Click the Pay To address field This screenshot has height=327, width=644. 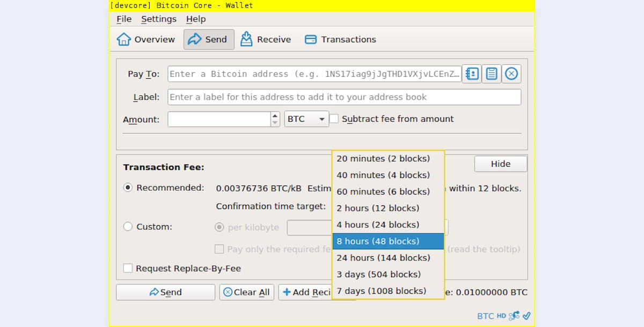314,74
